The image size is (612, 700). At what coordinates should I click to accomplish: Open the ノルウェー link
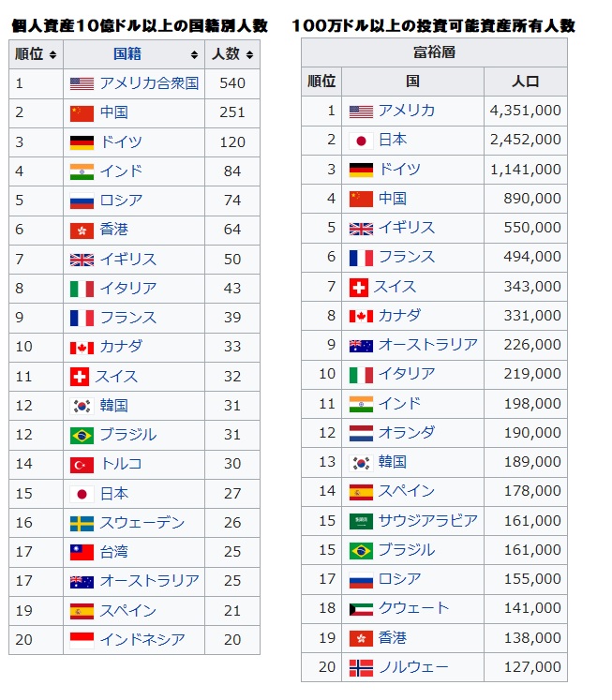pos(413,667)
